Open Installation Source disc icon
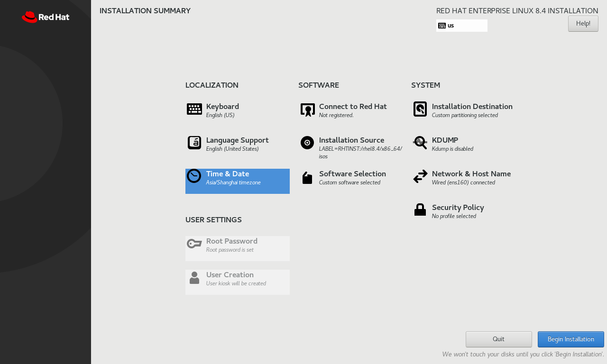Viewport: 607px width, 364px height. click(307, 143)
